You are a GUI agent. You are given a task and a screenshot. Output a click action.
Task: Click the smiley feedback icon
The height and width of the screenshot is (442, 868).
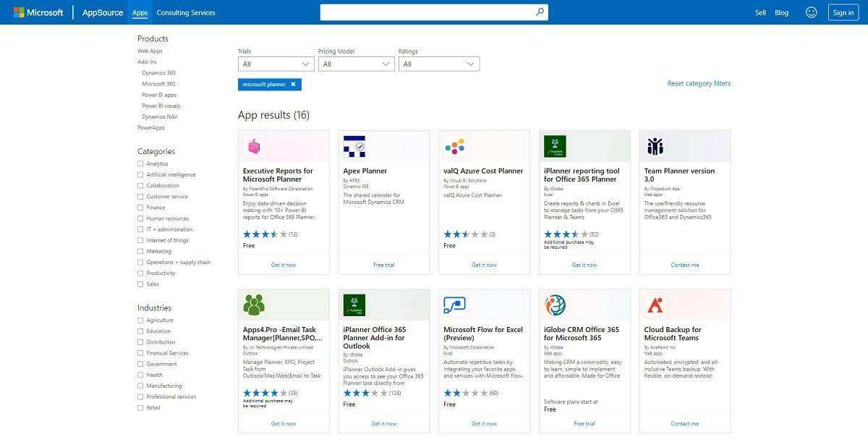(x=811, y=12)
